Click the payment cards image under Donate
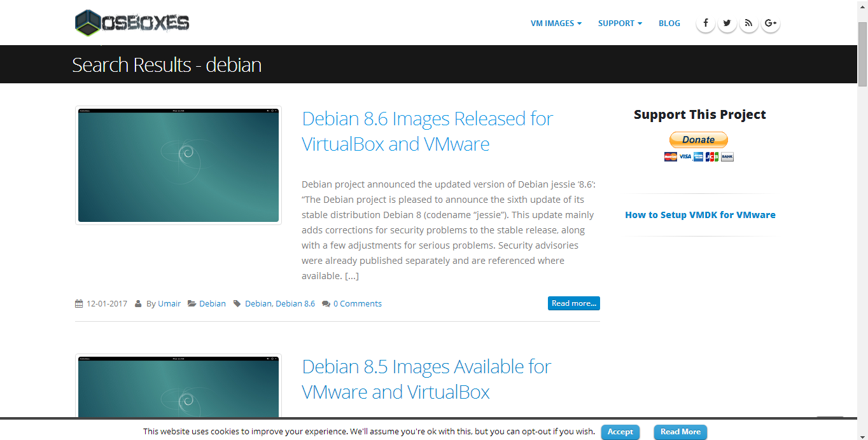This screenshot has height=440, width=868. (x=699, y=156)
